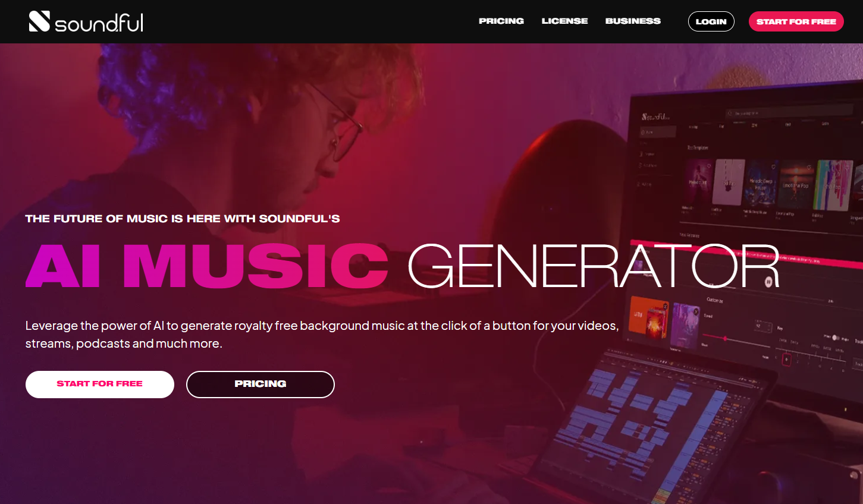Click pink Start For Free header button

[x=796, y=21]
